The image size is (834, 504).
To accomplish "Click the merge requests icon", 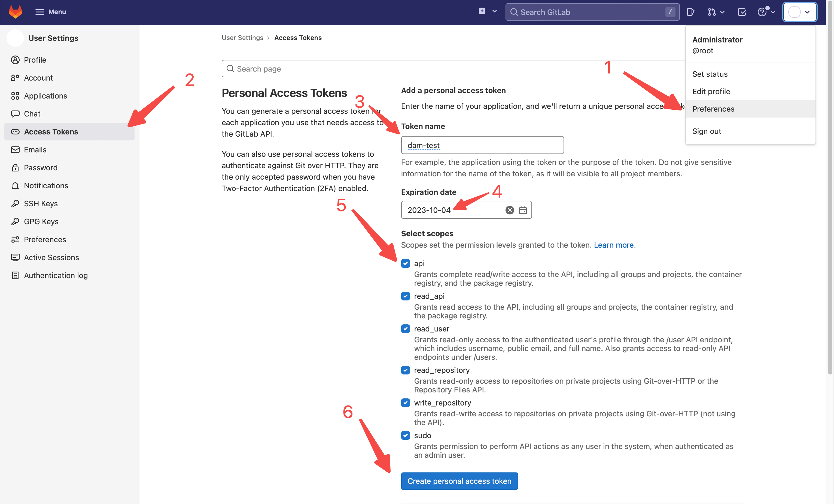I will coord(711,12).
